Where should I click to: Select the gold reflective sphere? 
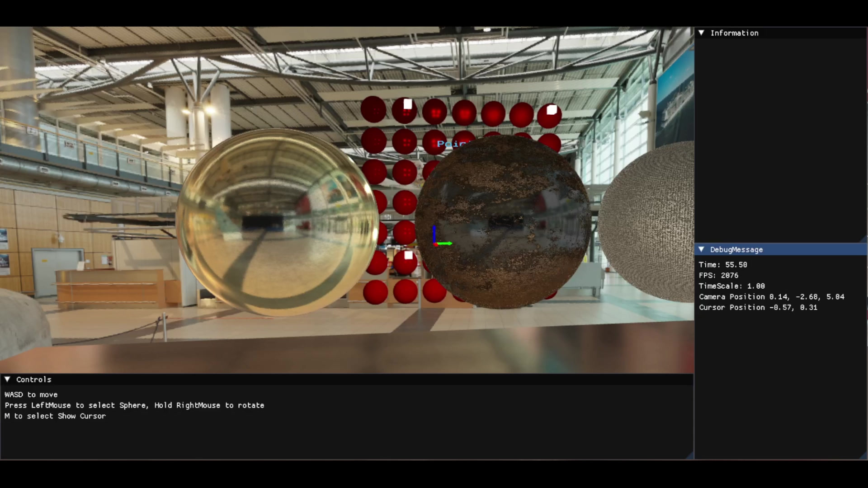tap(277, 222)
